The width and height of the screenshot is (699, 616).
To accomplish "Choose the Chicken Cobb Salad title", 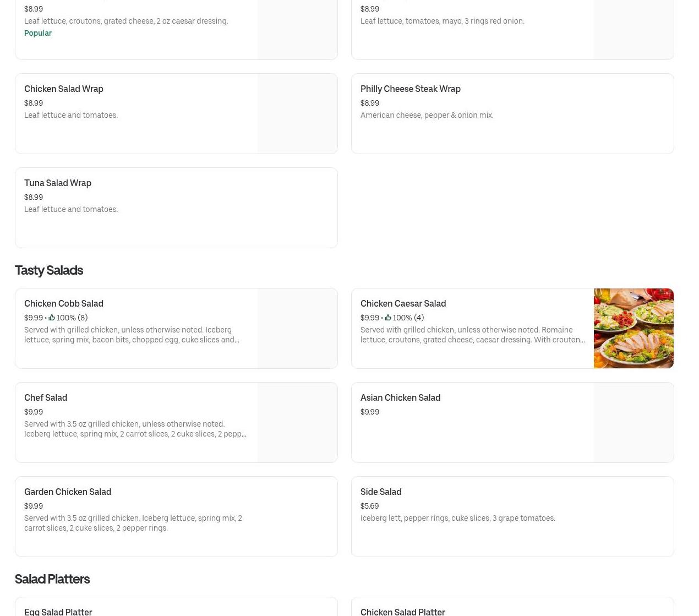I will [x=64, y=303].
